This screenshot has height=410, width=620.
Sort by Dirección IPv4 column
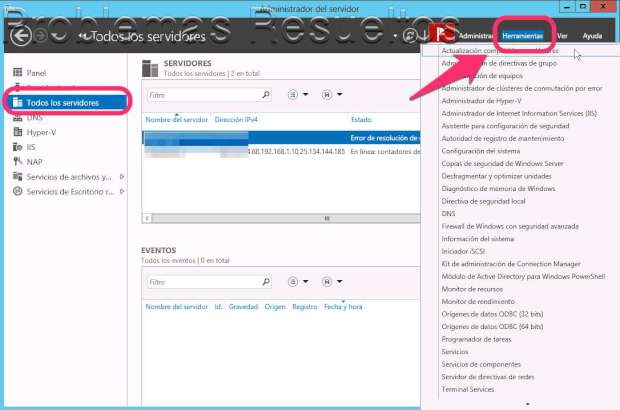click(236, 119)
